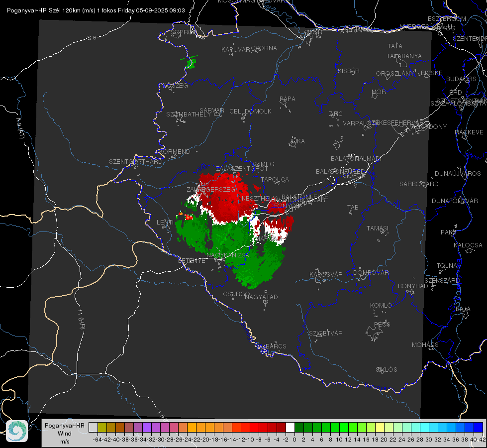The height and width of the screenshot is (448, 487).
Task: Pick the yellow swatch between 18 and 20
Action: click(380, 427)
